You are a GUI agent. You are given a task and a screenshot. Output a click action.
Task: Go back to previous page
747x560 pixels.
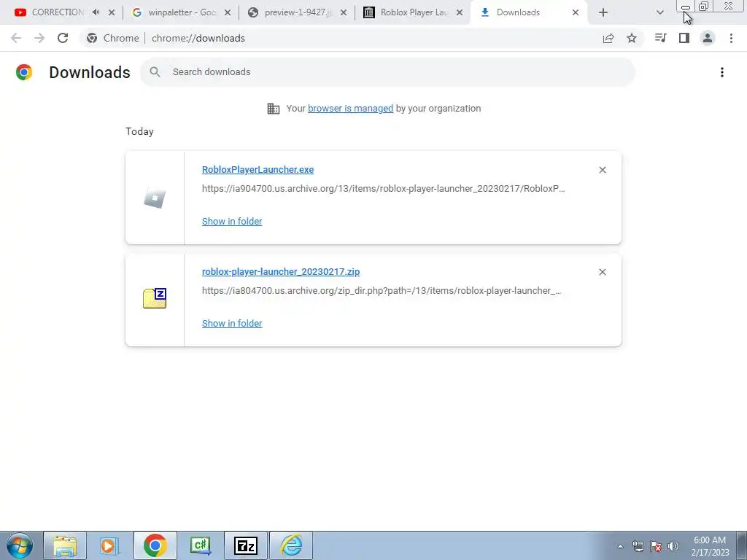click(16, 38)
